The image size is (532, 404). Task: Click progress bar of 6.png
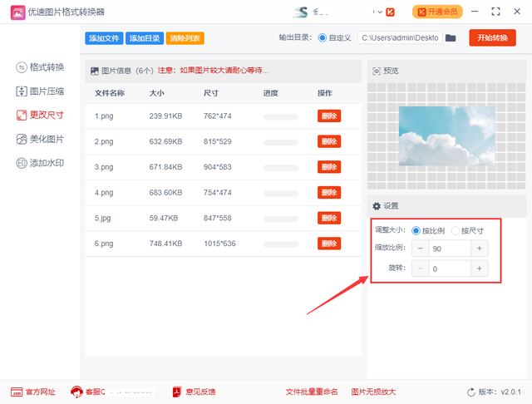pos(281,244)
